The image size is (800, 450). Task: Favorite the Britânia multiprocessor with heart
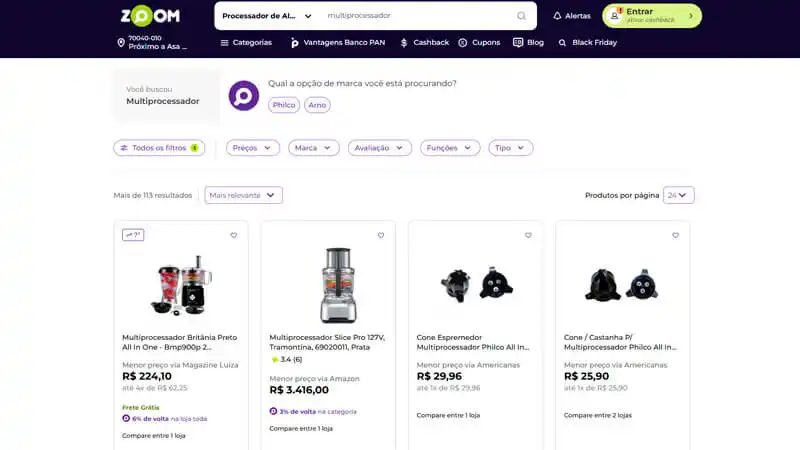234,236
